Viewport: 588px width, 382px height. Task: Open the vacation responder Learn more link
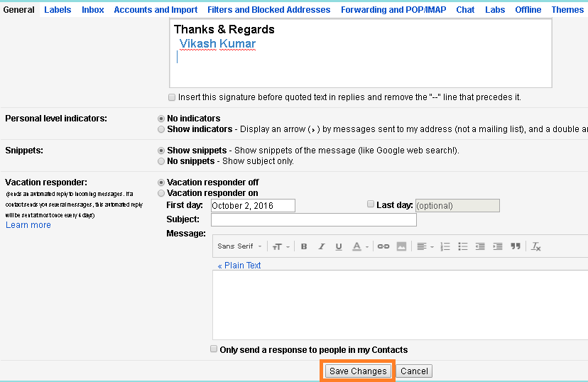[28, 225]
